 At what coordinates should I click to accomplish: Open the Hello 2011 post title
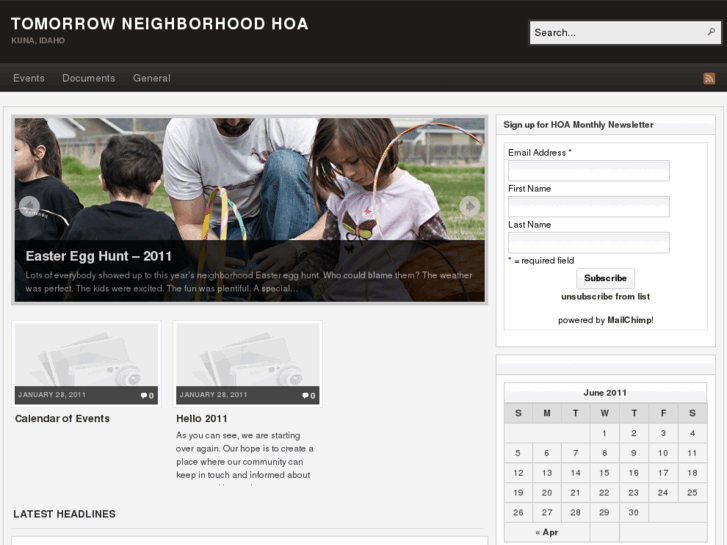point(202,418)
